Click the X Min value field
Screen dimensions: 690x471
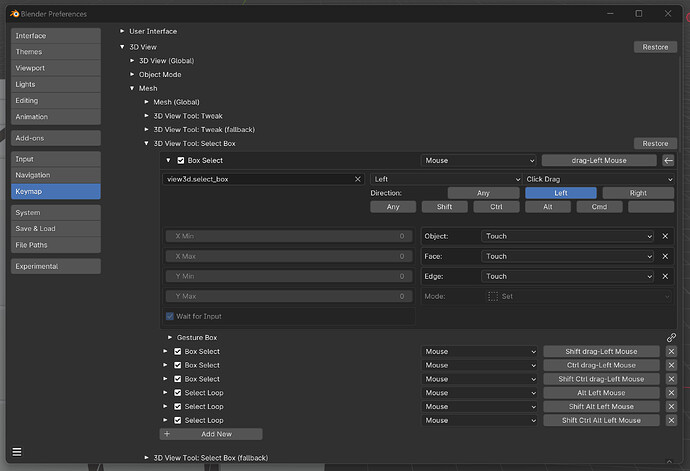[289, 236]
